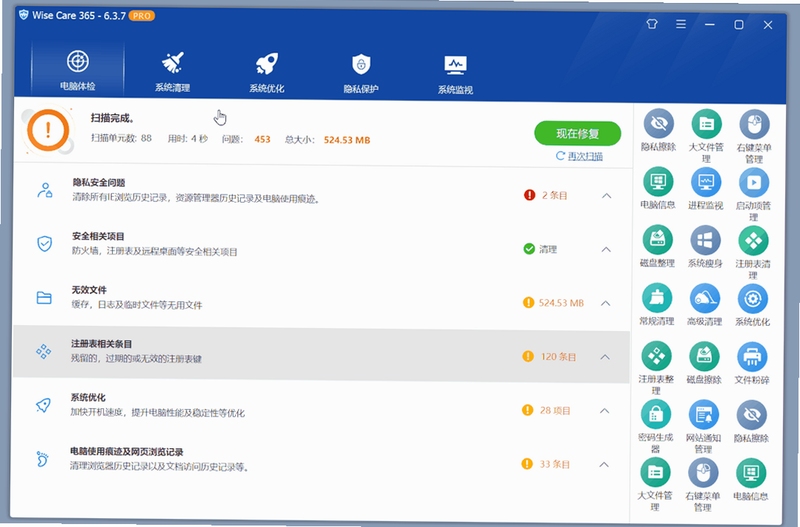
Task: Go to the 系统优化 tab in the top bar
Action: click(267, 71)
